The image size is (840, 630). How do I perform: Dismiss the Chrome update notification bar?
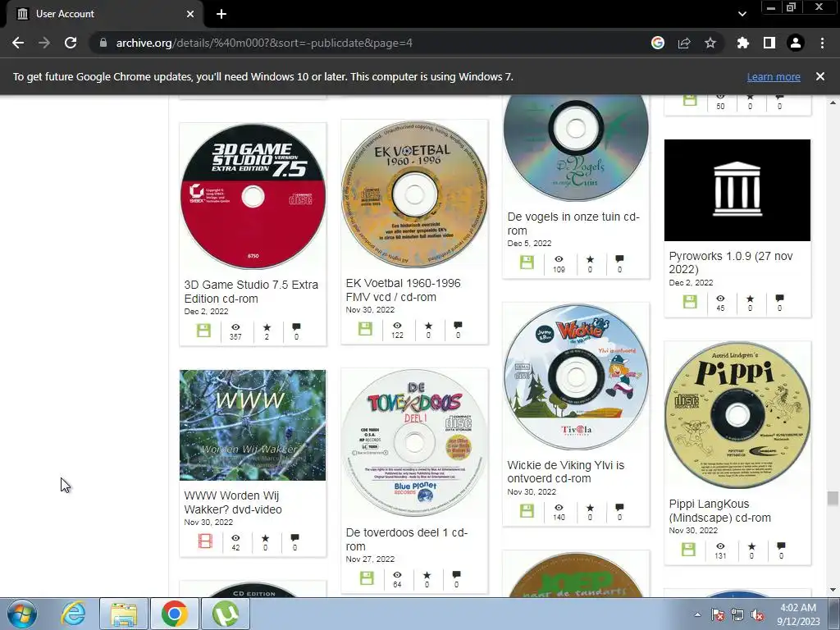pyautogui.click(x=819, y=76)
